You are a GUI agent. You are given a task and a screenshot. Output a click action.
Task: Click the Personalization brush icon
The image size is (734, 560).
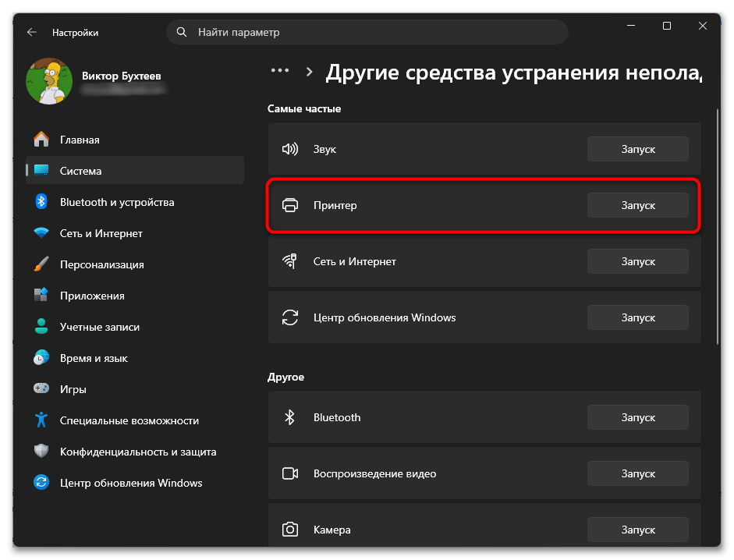click(x=41, y=264)
